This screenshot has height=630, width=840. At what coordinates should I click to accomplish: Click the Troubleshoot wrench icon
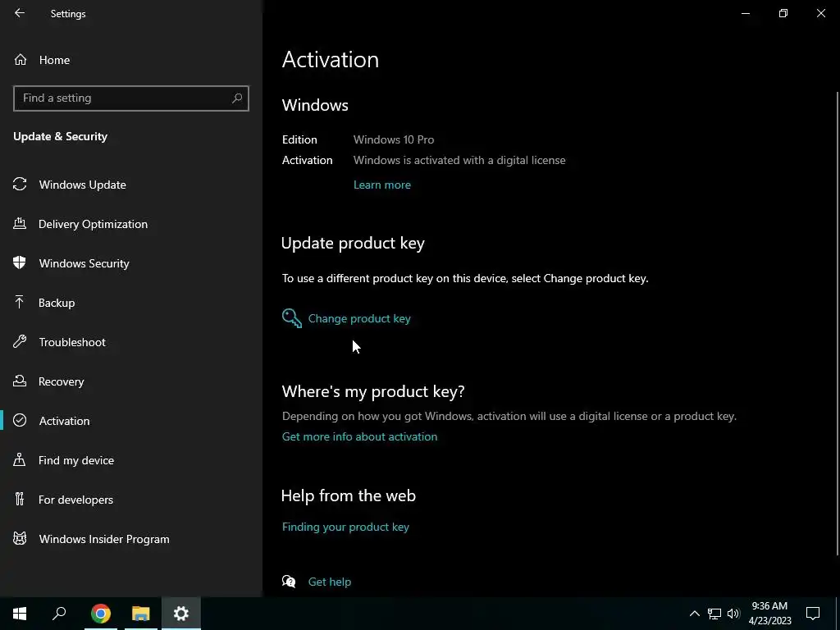click(x=20, y=341)
